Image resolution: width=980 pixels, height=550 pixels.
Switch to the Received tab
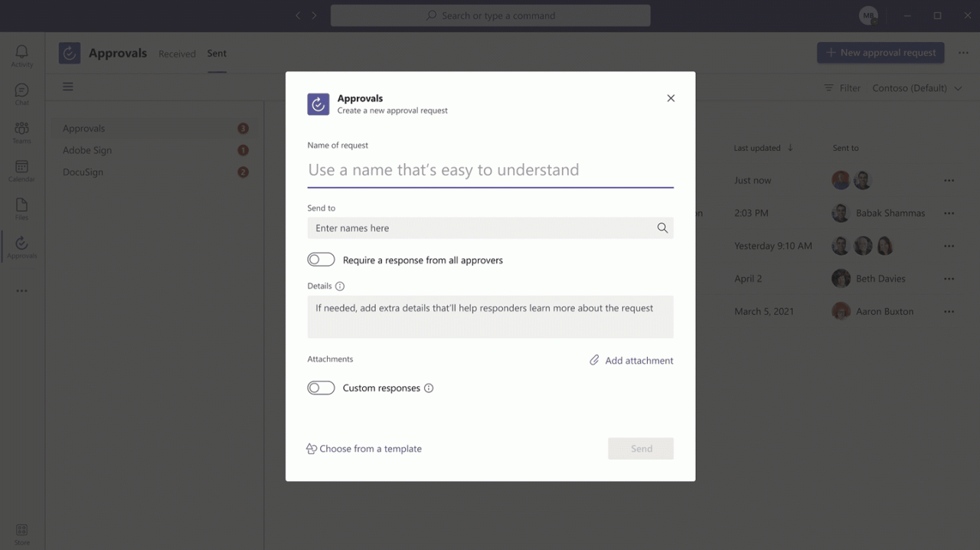tap(177, 54)
